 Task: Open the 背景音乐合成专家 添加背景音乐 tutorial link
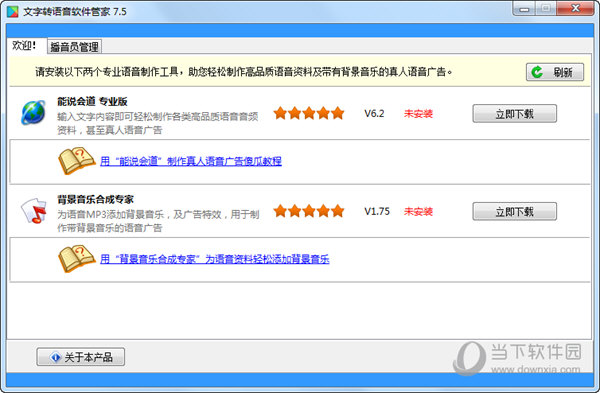[x=215, y=259]
